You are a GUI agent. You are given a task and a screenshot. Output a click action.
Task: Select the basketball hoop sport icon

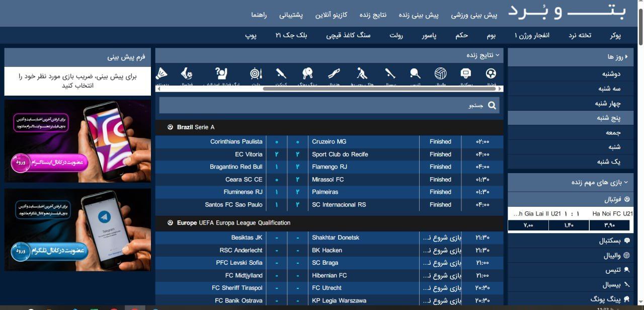pos(466,74)
